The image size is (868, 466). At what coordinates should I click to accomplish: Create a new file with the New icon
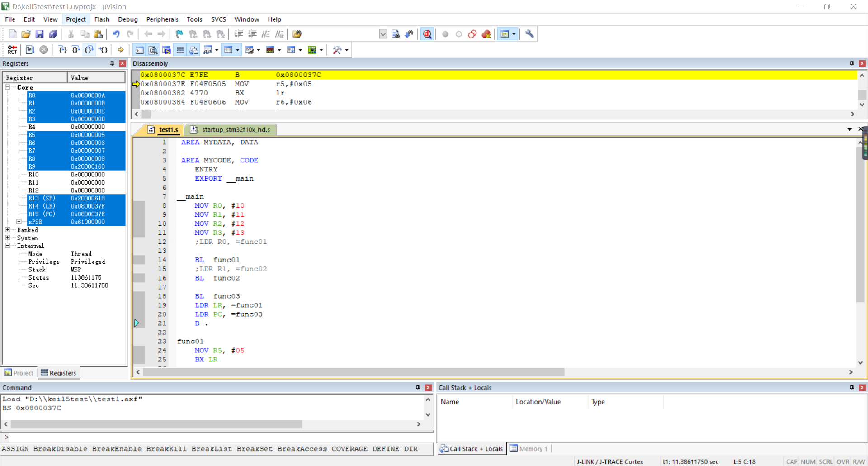(13, 34)
